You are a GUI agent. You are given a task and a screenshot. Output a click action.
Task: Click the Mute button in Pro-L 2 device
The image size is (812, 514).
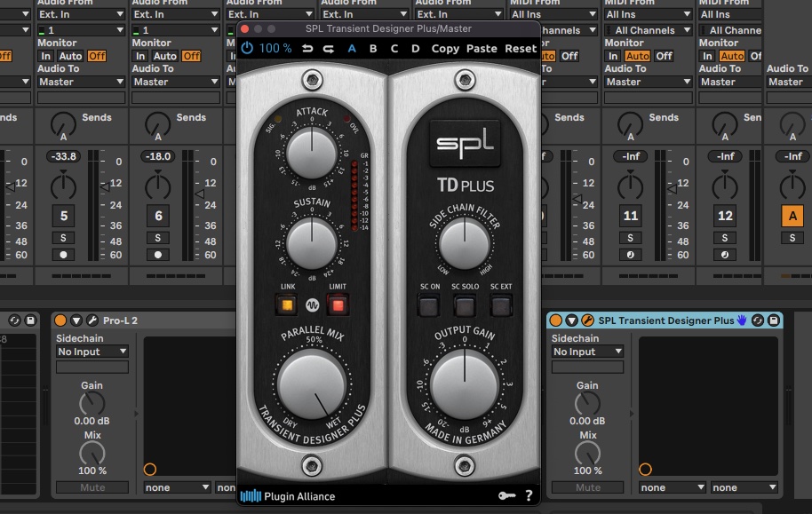92,487
